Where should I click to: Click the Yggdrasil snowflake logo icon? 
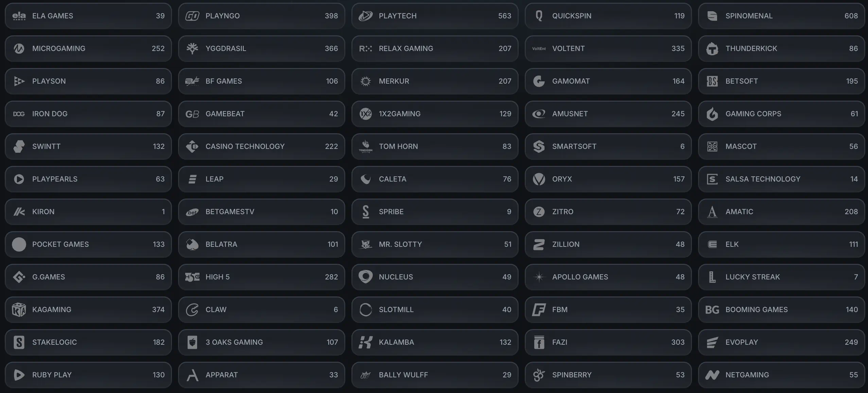[192, 49]
